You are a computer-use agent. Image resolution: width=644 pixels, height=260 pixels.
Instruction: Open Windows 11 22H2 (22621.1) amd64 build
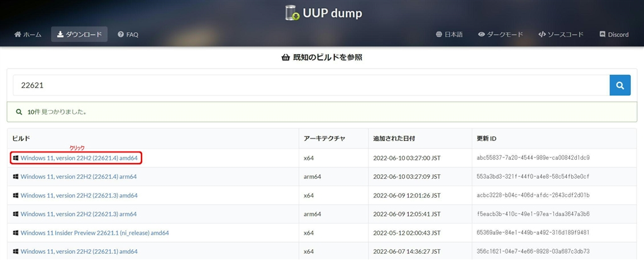79,251
